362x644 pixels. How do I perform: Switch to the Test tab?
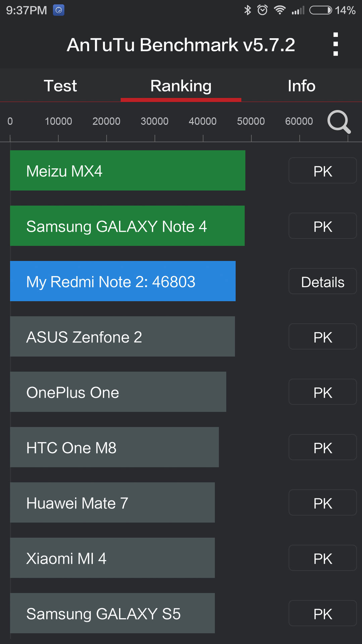click(60, 86)
